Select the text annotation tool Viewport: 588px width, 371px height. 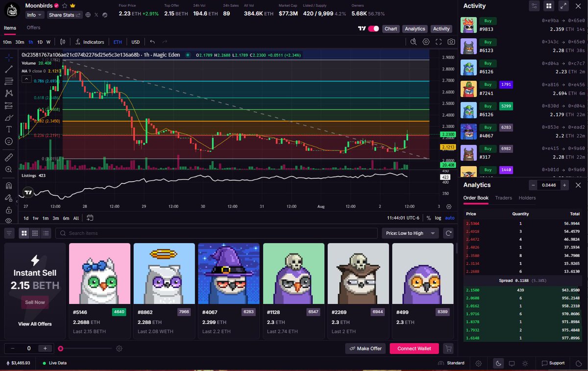(x=9, y=129)
